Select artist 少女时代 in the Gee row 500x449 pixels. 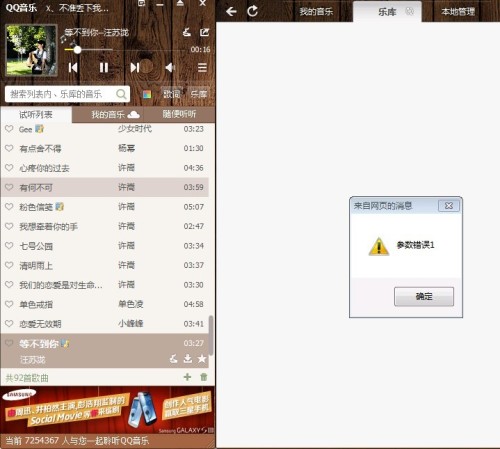(135, 129)
